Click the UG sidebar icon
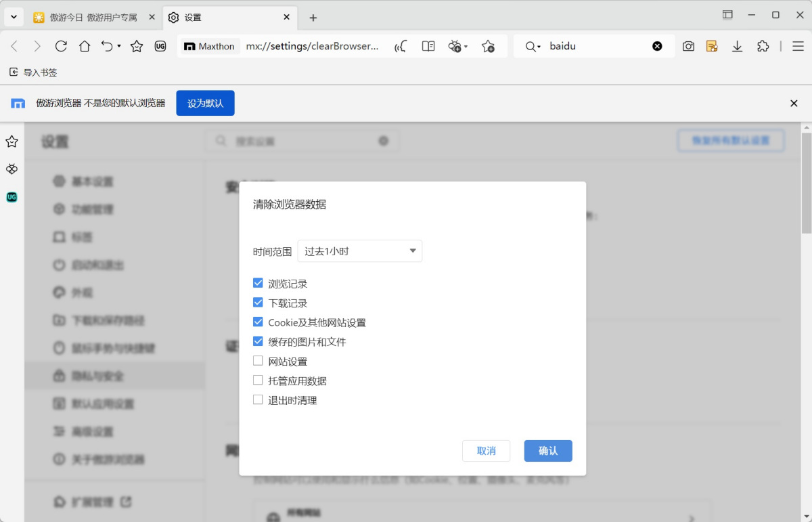The height and width of the screenshot is (522, 812). coord(11,197)
